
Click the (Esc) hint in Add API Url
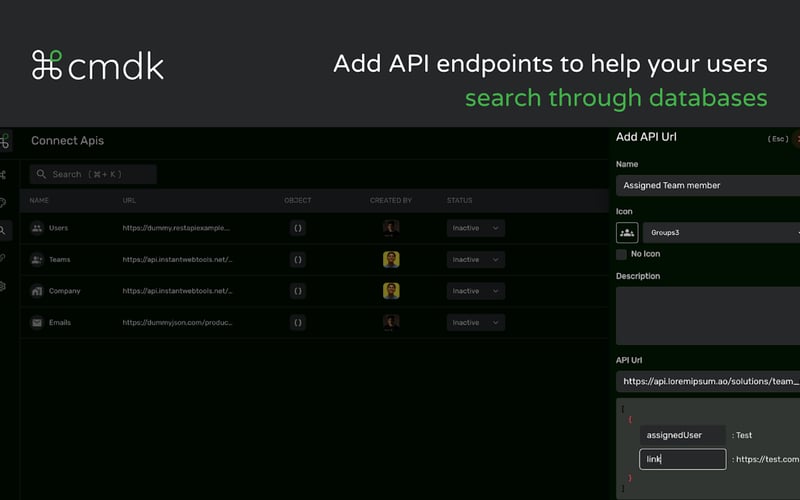click(778, 139)
